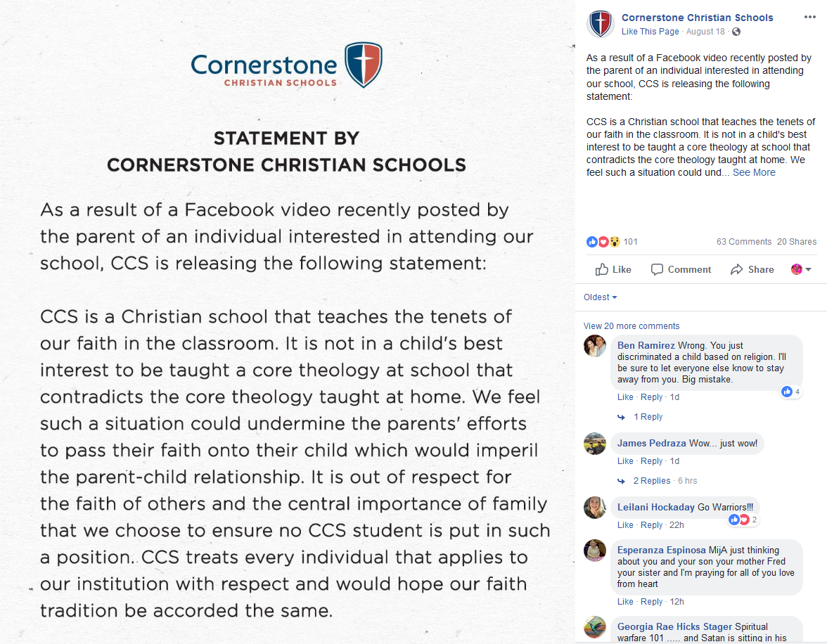Expand the post text with See More
The image size is (827, 644).
(754, 172)
